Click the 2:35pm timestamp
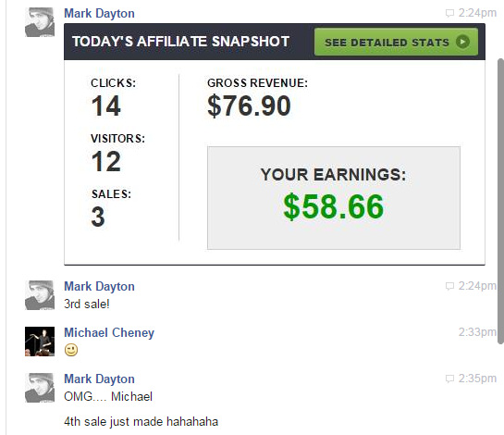This screenshot has height=435, width=504. tap(477, 379)
